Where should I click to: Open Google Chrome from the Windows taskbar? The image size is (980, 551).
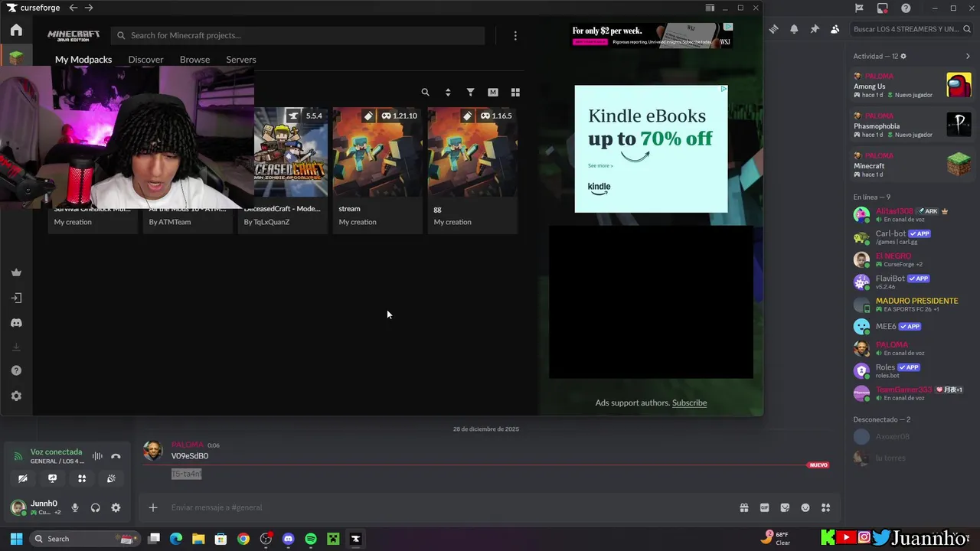tap(243, 539)
